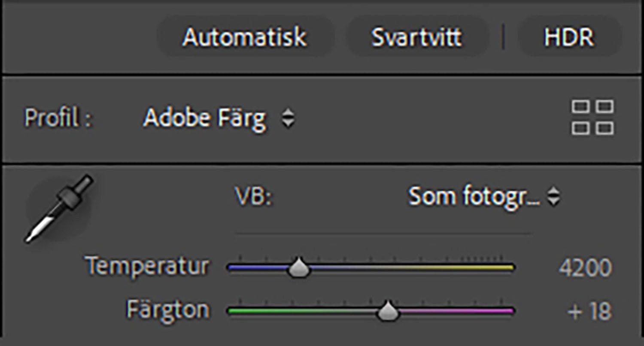
Task: Open the Som fotogr. white balance dropdown
Action: coord(474,197)
